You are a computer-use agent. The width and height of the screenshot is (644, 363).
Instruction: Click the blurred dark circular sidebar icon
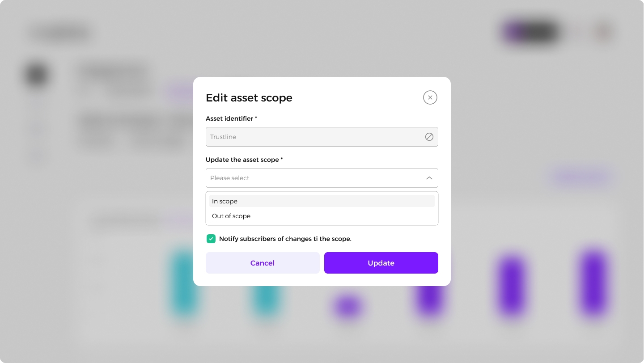point(37,75)
